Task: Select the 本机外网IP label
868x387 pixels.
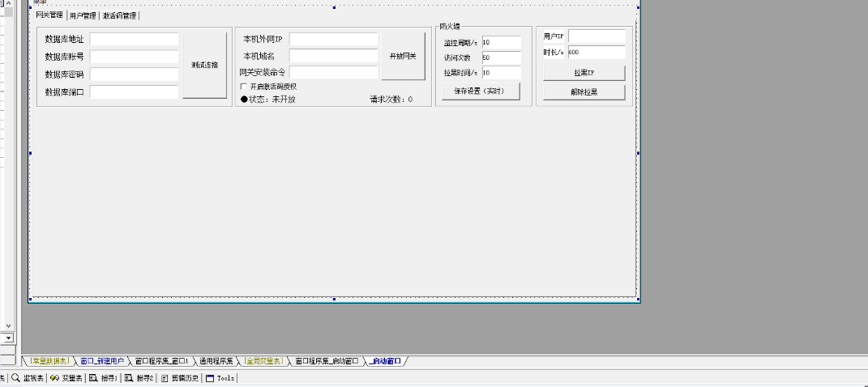Action: click(x=263, y=39)
